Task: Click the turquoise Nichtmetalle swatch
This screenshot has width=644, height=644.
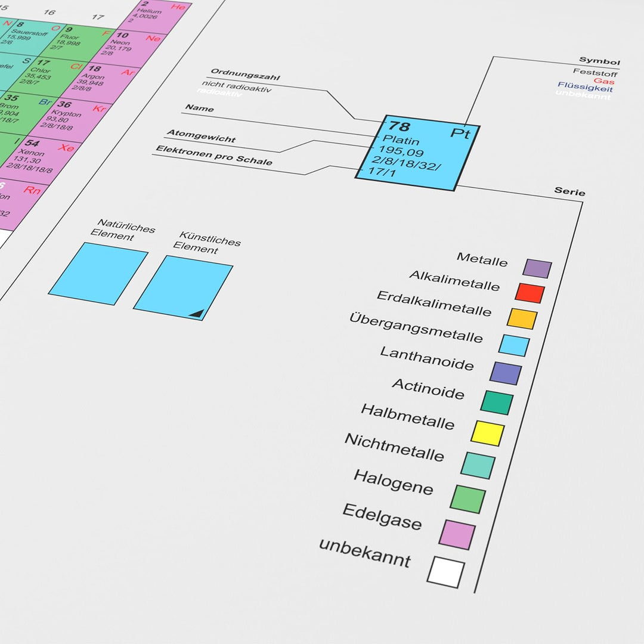Action: click(x=478, y=465)
